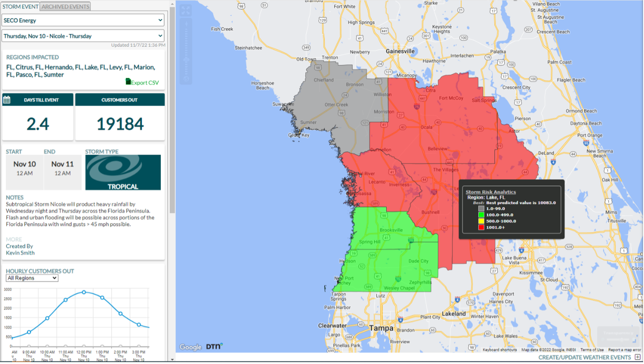Click the Report a map error link

tap(625, 350)
